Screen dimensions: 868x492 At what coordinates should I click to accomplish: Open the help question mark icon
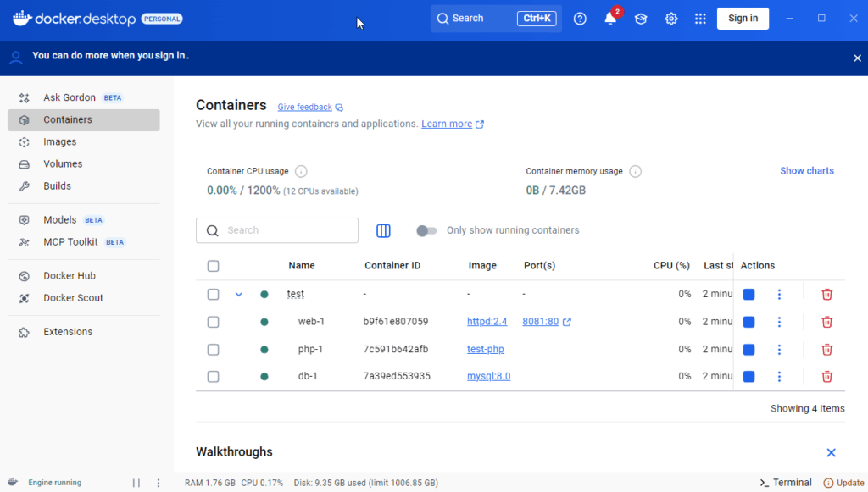(x=580, y=19)
